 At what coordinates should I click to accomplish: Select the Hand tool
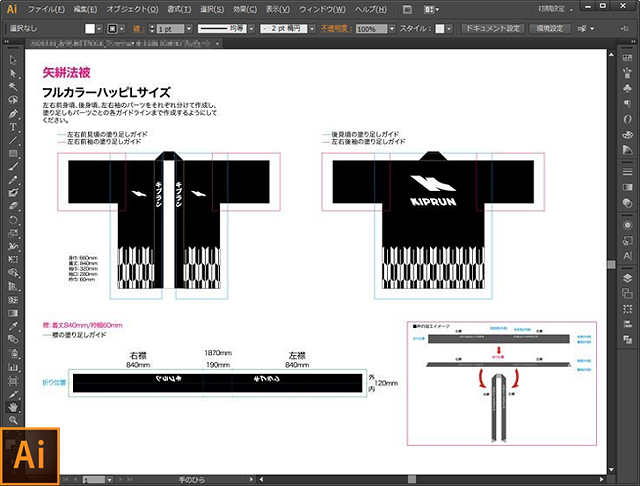click(13, 407)
